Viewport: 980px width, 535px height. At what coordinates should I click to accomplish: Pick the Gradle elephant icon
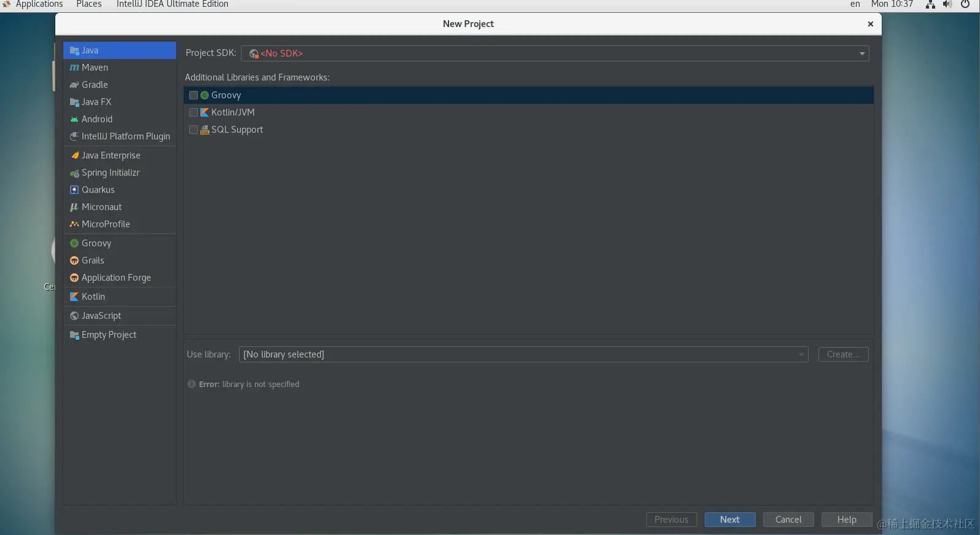pyautogui.click(x=74, y=85)
